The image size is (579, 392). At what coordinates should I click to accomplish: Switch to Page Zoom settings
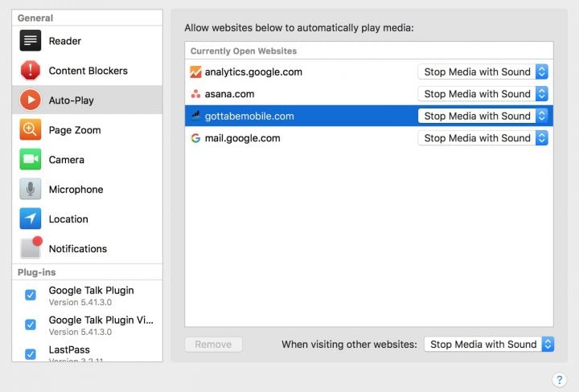point(75,130)
